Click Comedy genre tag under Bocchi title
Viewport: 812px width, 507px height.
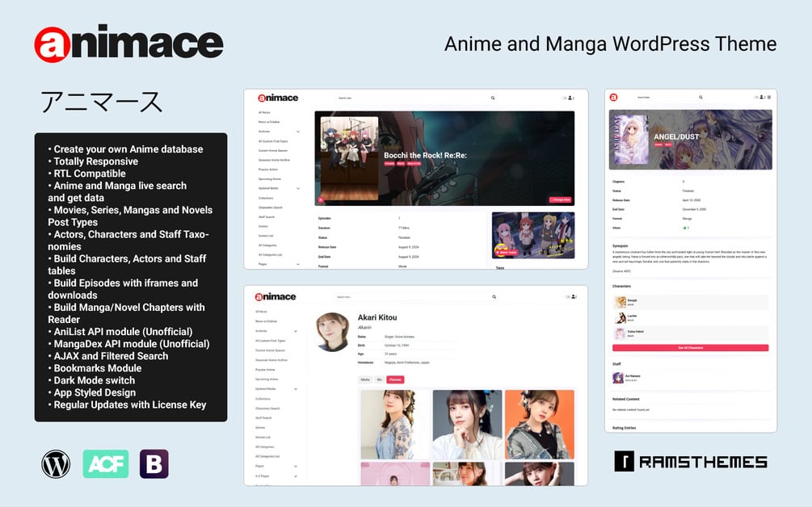389,163
